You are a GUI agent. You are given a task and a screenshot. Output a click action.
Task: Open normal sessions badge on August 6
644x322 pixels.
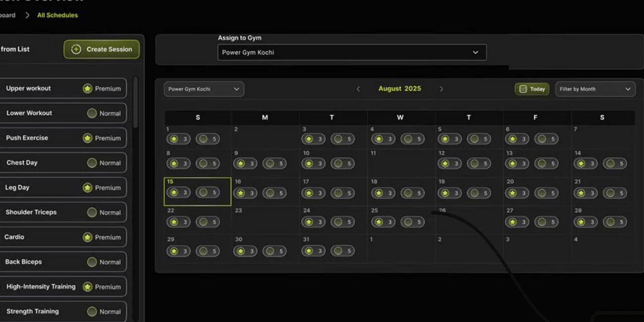(546, 139)
